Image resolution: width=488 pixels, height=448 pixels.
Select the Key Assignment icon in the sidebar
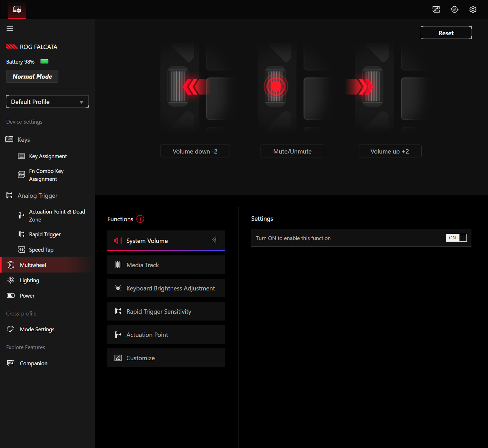click(22, 156)
